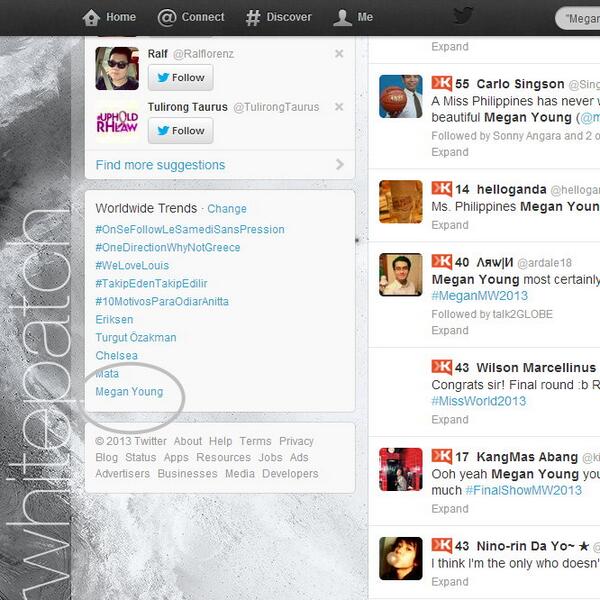Click the Klout badge on KangMas Abang tweet

pyautogui.click(x=442, y=456)
